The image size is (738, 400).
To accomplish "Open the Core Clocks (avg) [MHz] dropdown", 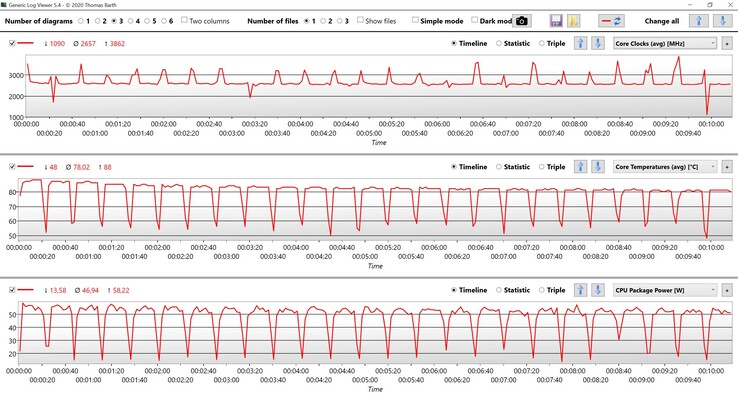I will (x=664, y=43).
